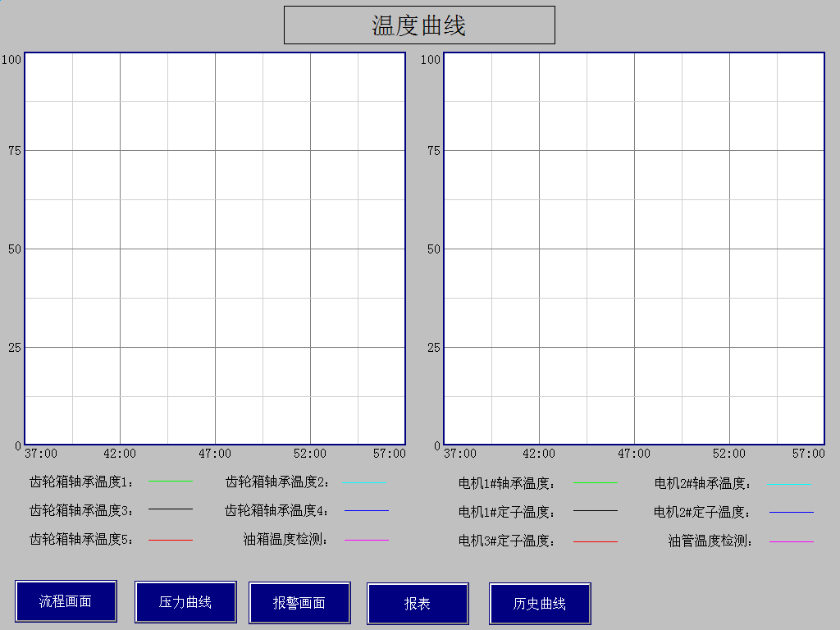Select green line swatch for 齿轮箱轴承温度1

pyautogui.click(x=171, y=481)
